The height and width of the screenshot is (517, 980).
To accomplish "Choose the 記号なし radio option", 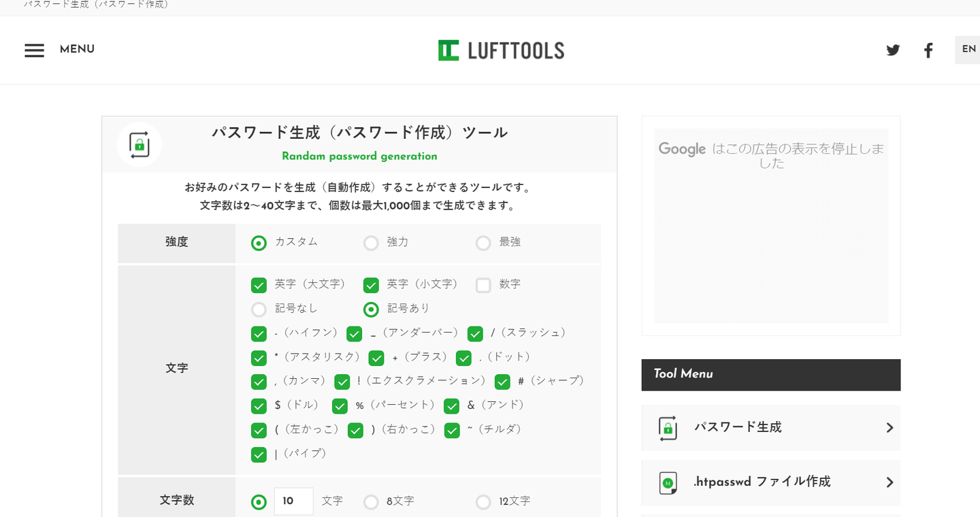I will click(x=259, y=310).
